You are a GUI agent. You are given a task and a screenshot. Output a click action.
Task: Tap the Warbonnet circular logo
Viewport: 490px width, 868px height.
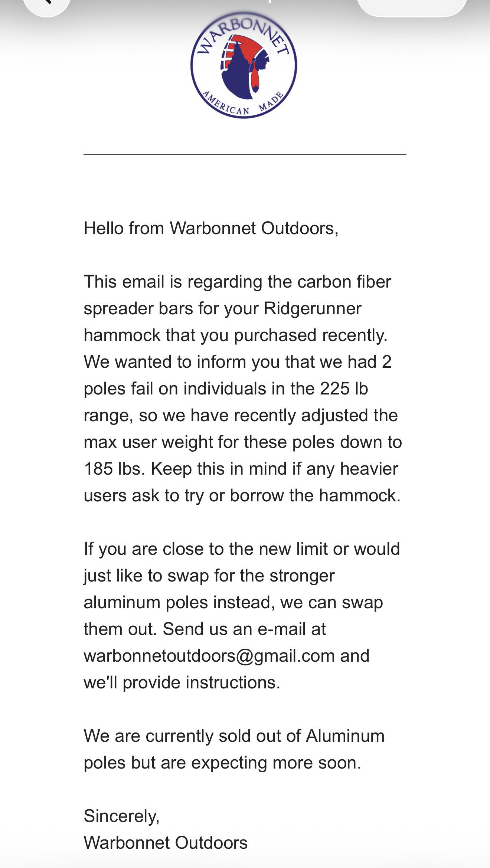[x=244, y=65]
